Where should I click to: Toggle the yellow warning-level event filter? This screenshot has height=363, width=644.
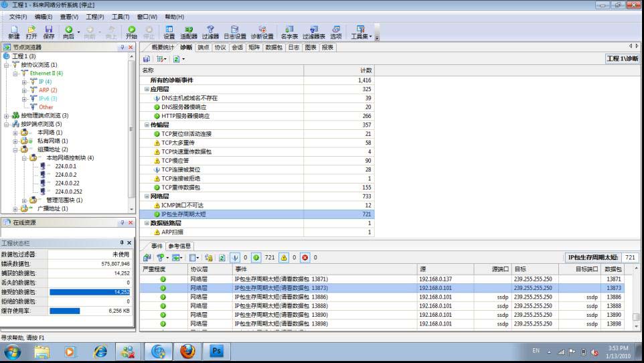(284, 258)
